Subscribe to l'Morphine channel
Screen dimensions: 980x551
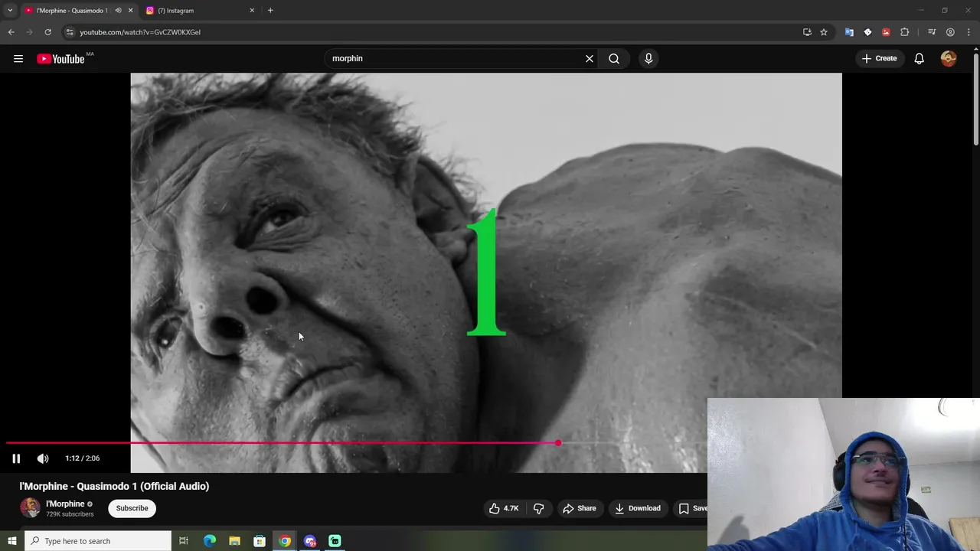pos(132,508)
